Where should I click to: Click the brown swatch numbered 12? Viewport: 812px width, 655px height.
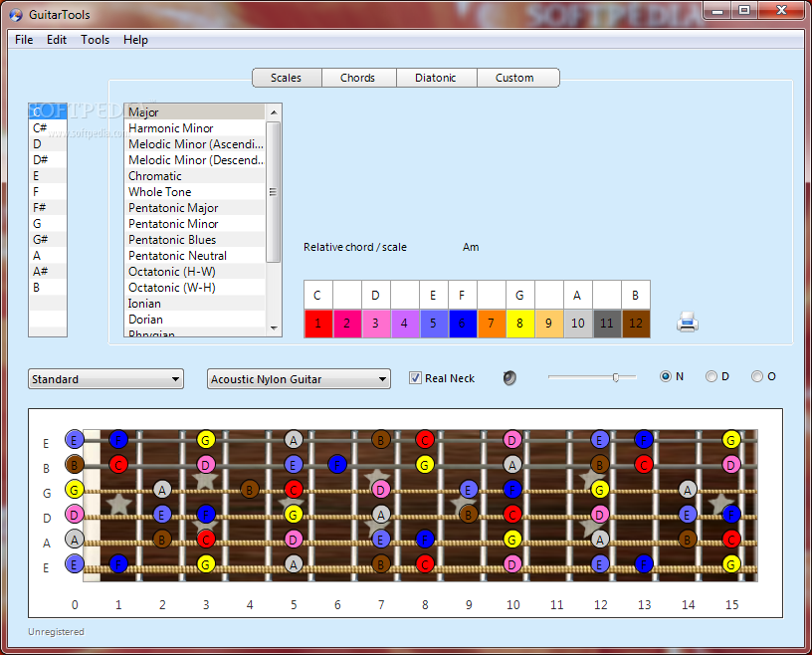[x=636, y=324]
